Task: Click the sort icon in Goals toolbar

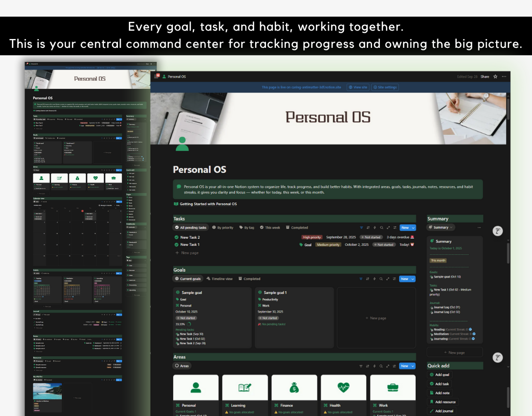Action: [367, 279]
